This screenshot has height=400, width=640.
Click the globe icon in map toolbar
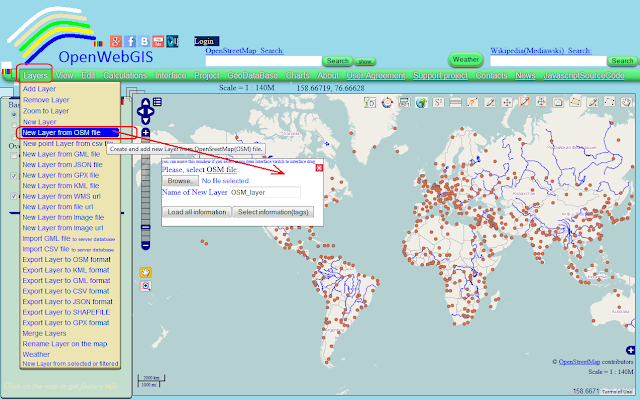point(421,102)
